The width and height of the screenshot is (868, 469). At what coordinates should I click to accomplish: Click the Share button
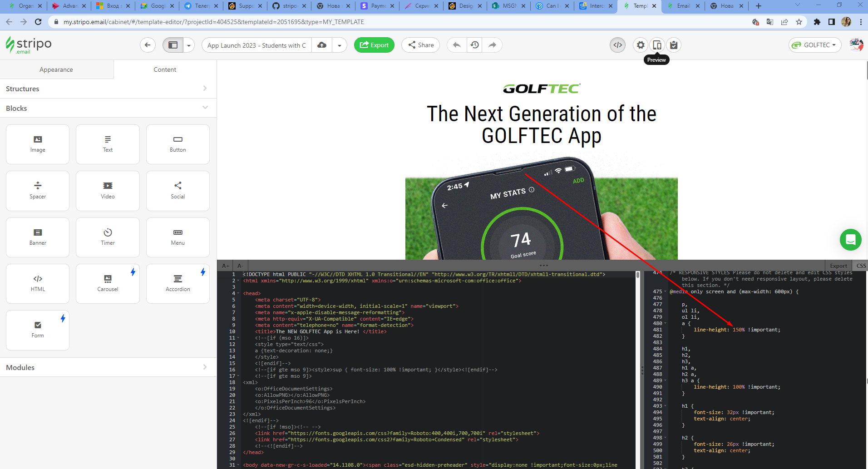pyautogui.click(x=421, y=45)
